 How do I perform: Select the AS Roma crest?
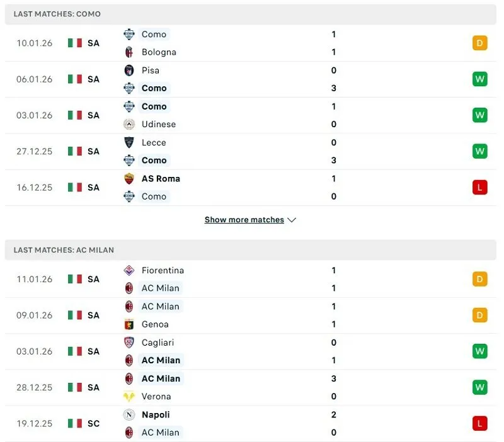click(x=130, y=179)
